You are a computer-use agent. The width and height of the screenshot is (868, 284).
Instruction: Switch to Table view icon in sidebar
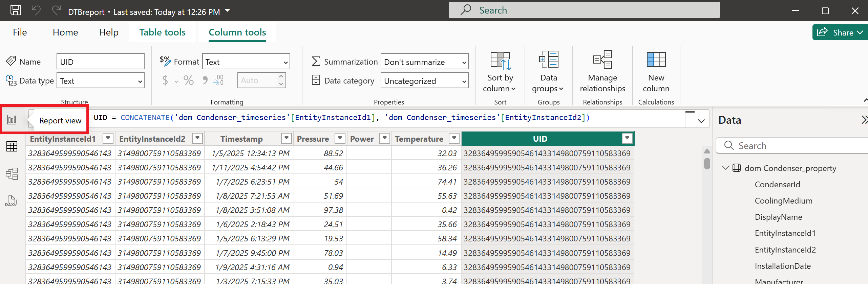(12, 146)
